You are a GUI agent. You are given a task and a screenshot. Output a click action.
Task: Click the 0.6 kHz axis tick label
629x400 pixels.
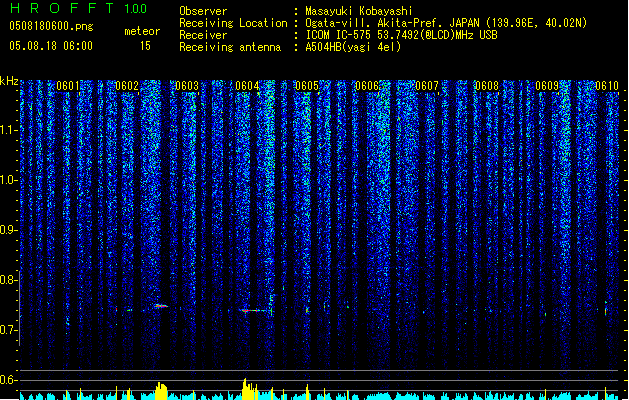(8, 380)
